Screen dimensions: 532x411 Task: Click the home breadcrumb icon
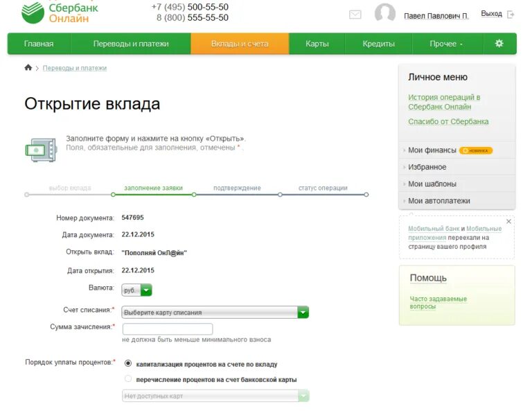click(28, 67)
